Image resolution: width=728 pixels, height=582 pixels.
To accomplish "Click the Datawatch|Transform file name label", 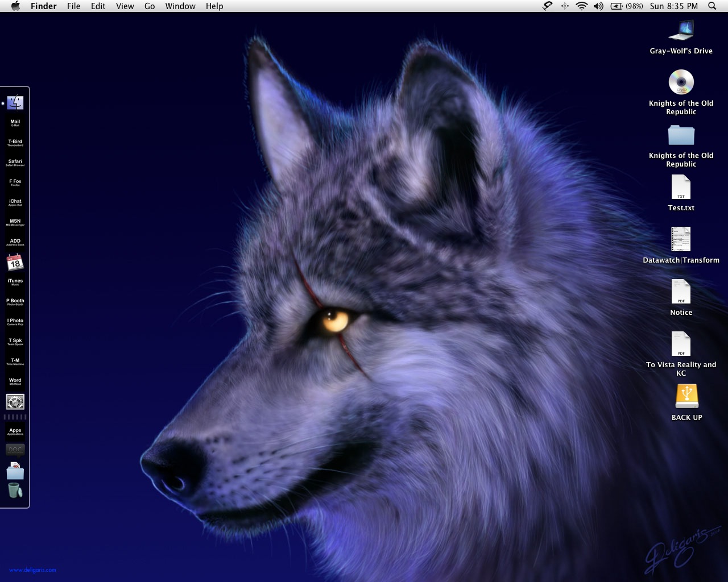I will click(x=681, y=260).
